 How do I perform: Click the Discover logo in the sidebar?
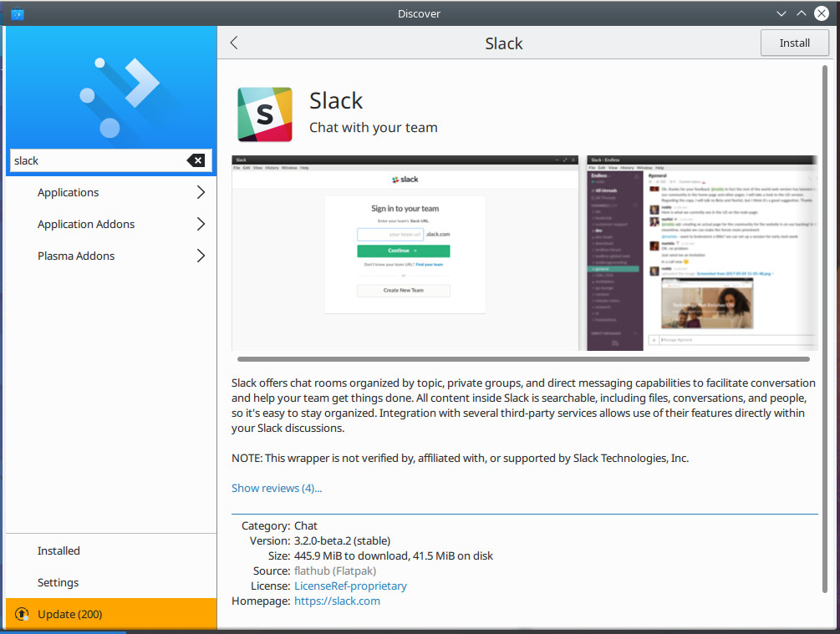119,96
